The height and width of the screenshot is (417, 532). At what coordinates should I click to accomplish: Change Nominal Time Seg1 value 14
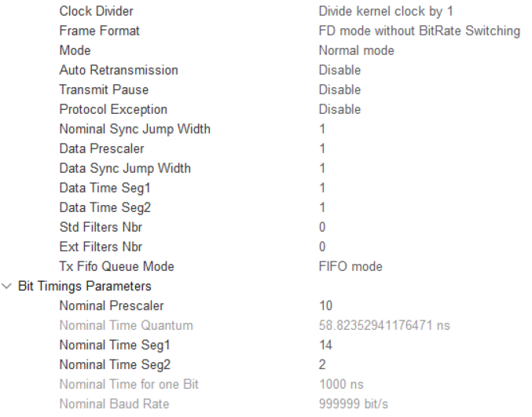click(325, 345)
